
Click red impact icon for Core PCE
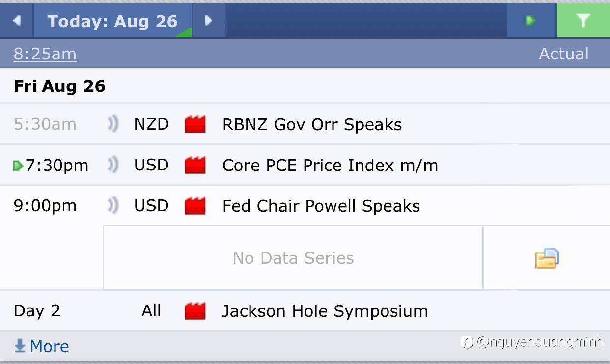[x=195, y=166]
